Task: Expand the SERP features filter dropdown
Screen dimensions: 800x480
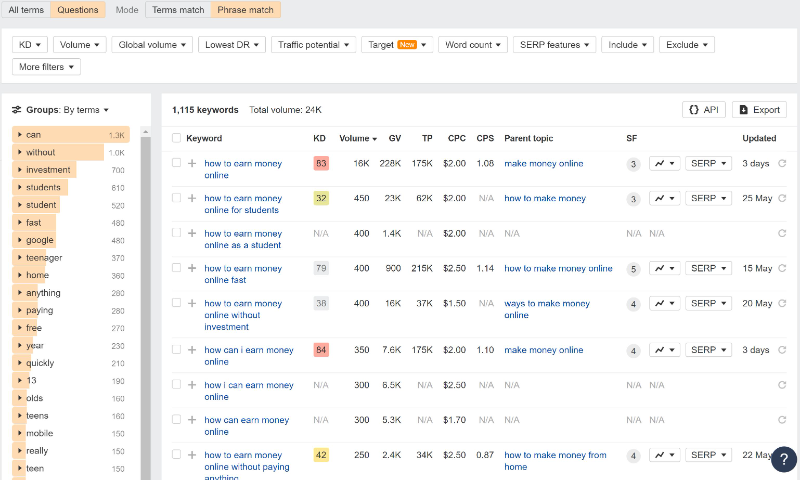Action: click(x=553, y=45)
